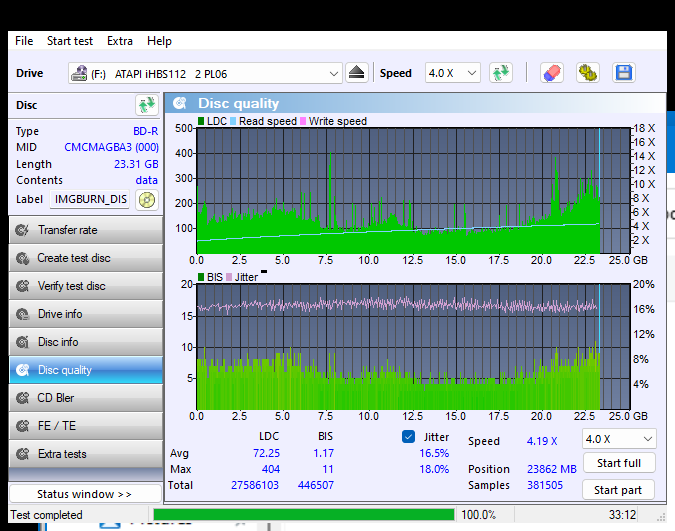Click the Position value 23862 MB
This screenshot has width=675, height=531.
click(551, 469)
